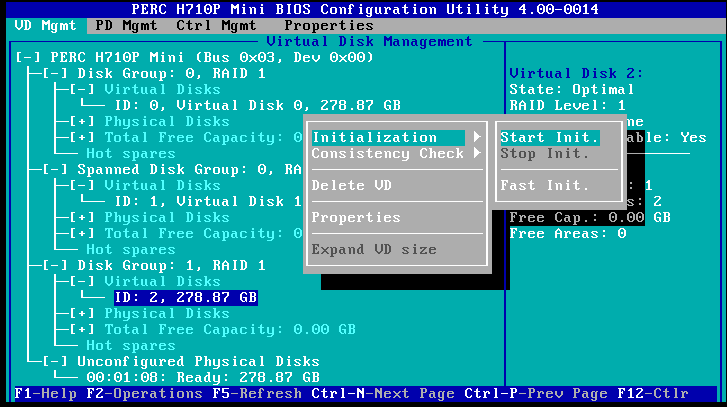Screen dimensions: 727x407
Task: Collapse Virtual Disks under Spanned Disk Group
Action: point(82,185)
